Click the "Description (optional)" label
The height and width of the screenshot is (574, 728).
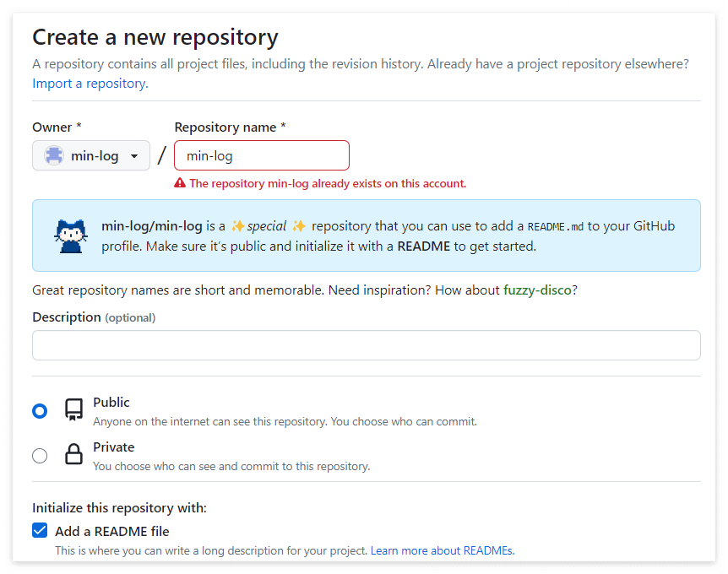pyautogui.click(x=94, y=317)
